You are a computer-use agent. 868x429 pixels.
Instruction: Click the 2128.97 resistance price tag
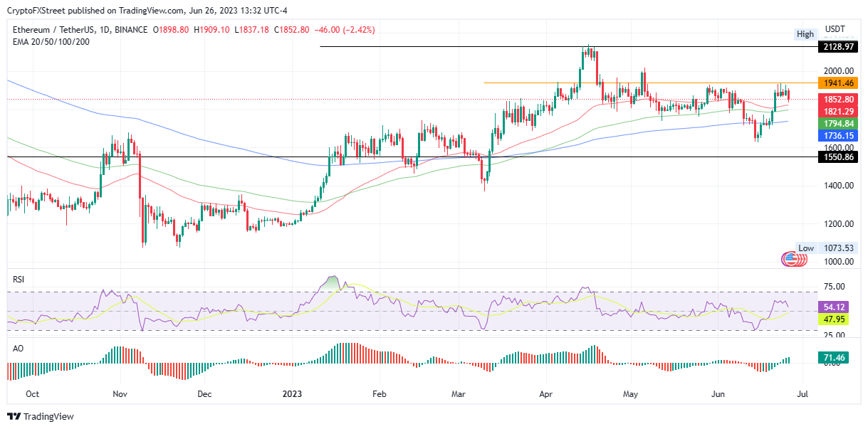tap(838, 46)
